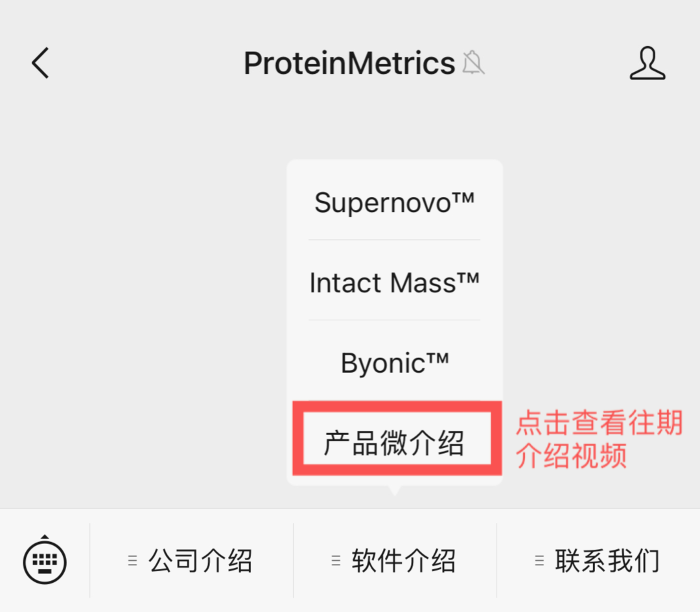Tap the back arrow in the header

pos(40,64)
